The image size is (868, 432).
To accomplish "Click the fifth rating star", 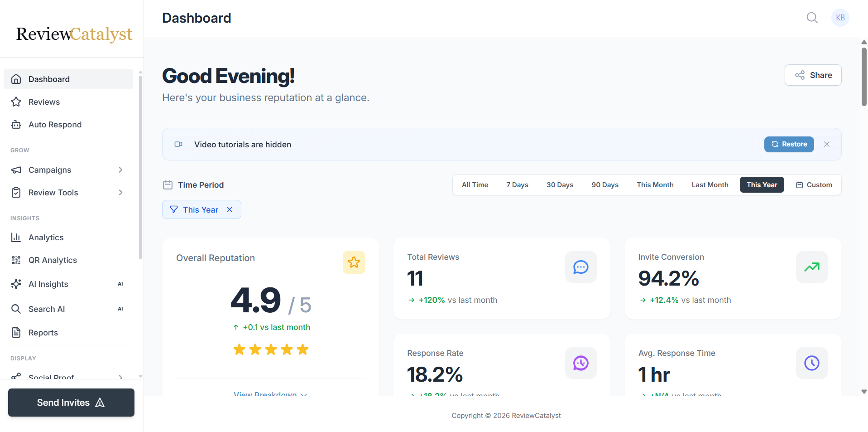I will coord(302,349).
